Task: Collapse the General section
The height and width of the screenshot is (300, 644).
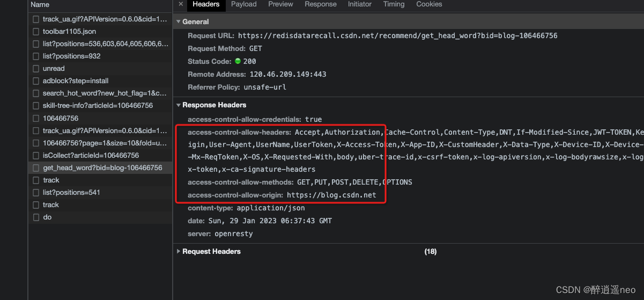Action: pos(179,22)
